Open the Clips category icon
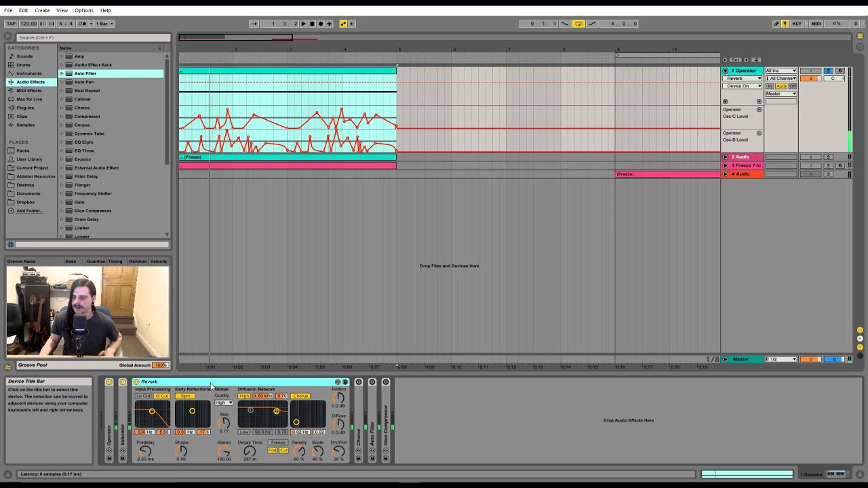 coord(11,117)
